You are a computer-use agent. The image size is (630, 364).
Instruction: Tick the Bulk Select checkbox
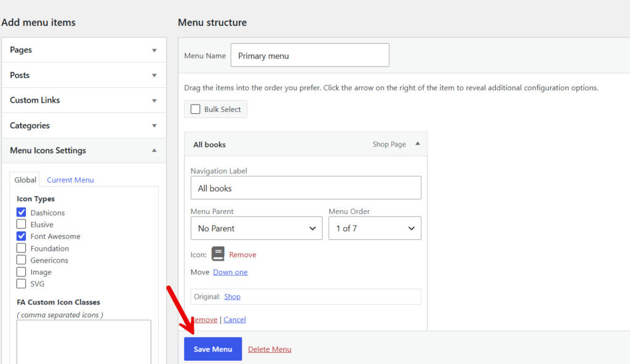tap(195, 109)
